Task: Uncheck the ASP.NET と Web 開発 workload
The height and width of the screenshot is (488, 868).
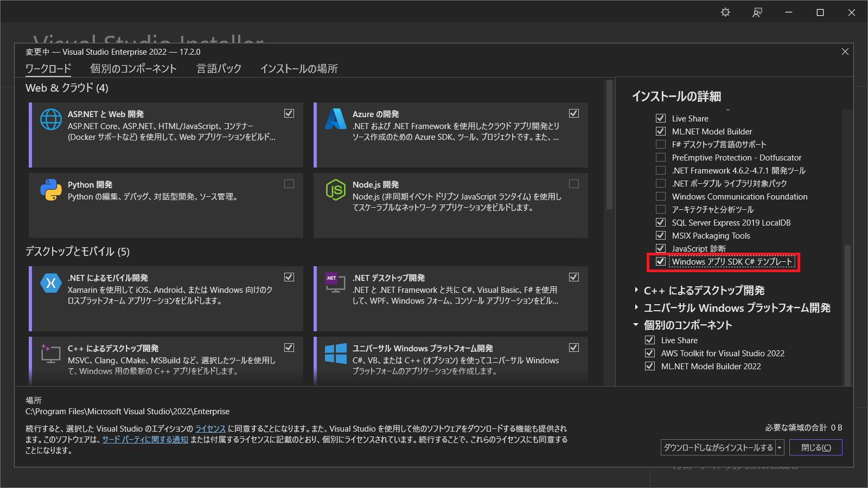Action: point(289,113)
